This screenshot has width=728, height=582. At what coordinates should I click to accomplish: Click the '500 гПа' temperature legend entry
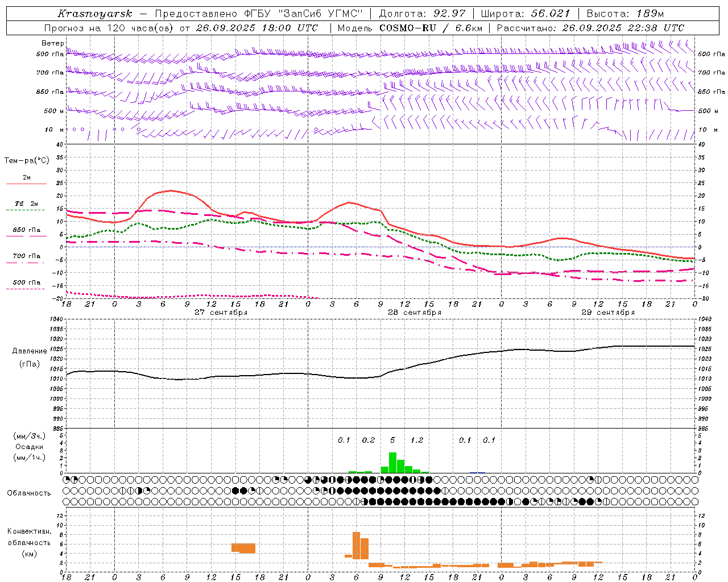pos(27,282)
